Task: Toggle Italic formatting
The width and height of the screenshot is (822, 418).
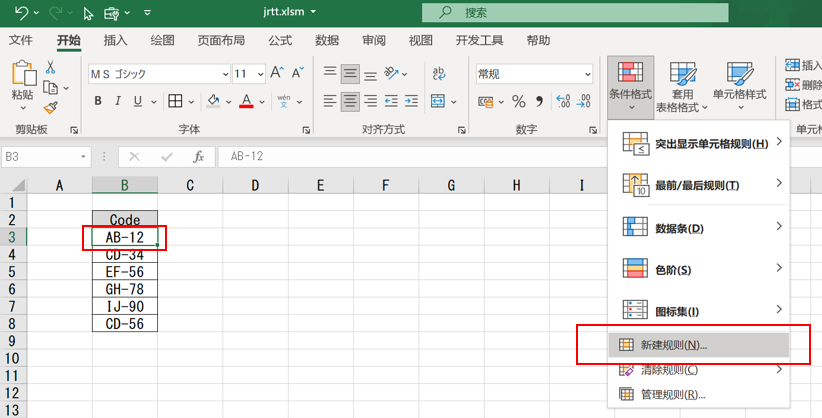Action: coord(118,101)
